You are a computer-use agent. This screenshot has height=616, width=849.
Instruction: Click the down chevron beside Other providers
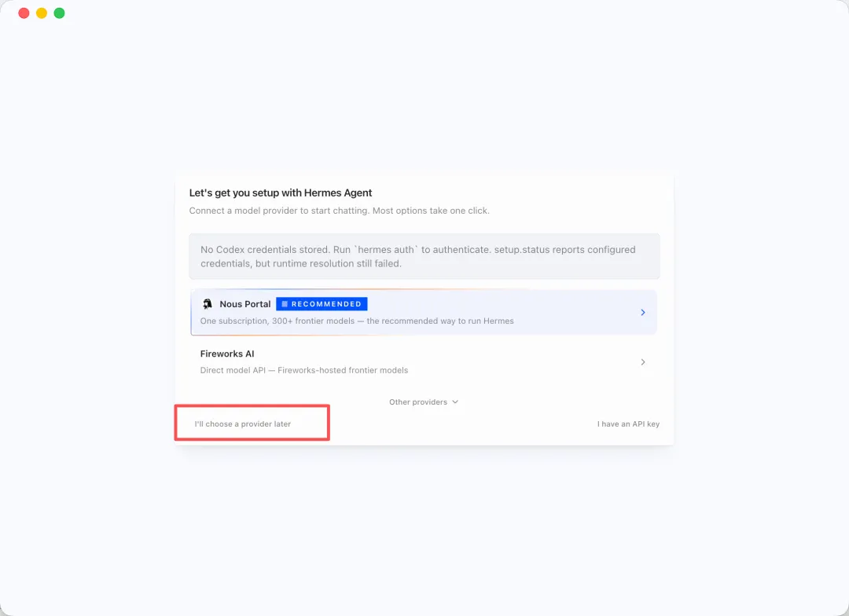[x=455, y=401]
